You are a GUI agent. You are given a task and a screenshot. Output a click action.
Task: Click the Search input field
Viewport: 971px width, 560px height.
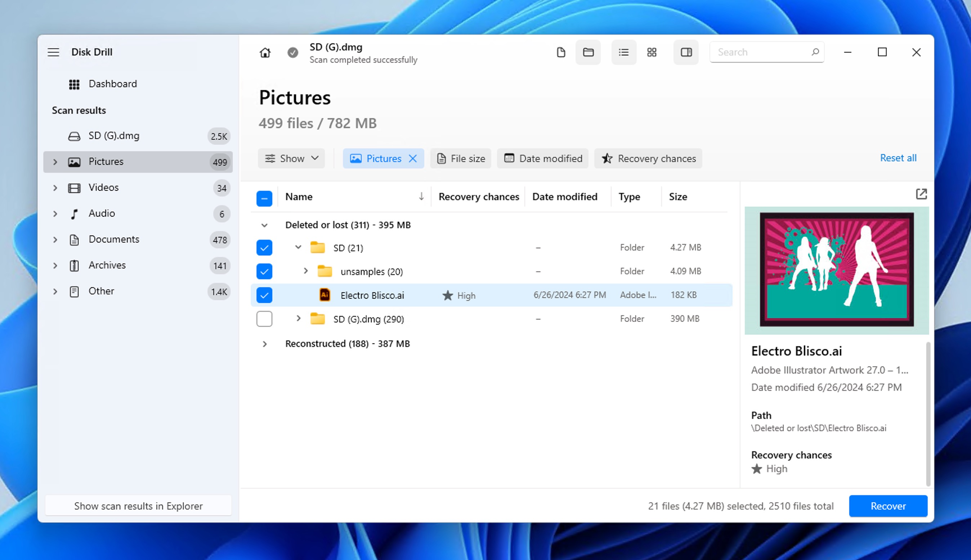767,52
